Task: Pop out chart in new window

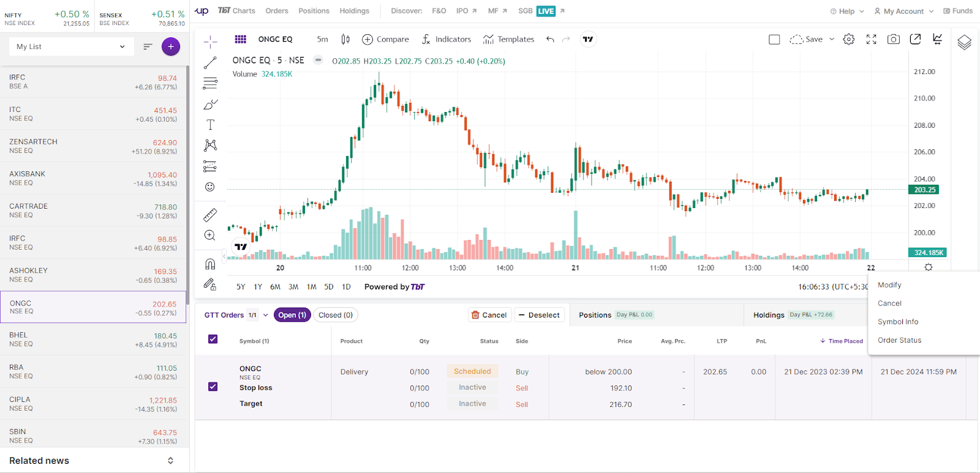Action: [x=916, y=39]
